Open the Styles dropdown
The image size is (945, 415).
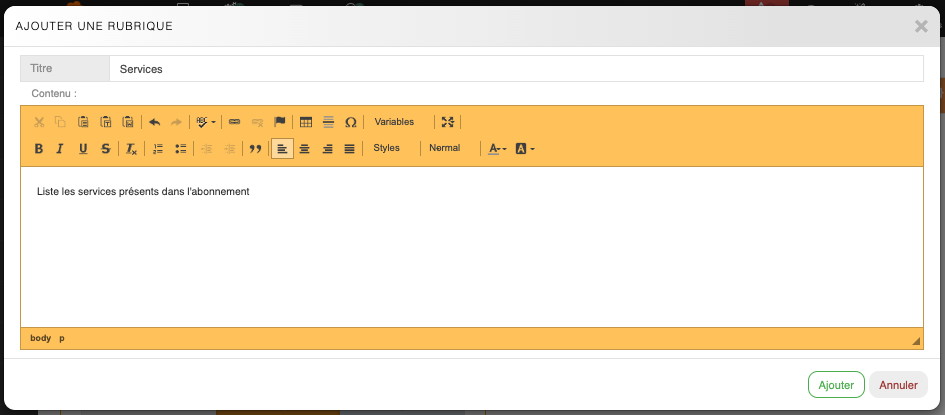(x=387, y=148)
